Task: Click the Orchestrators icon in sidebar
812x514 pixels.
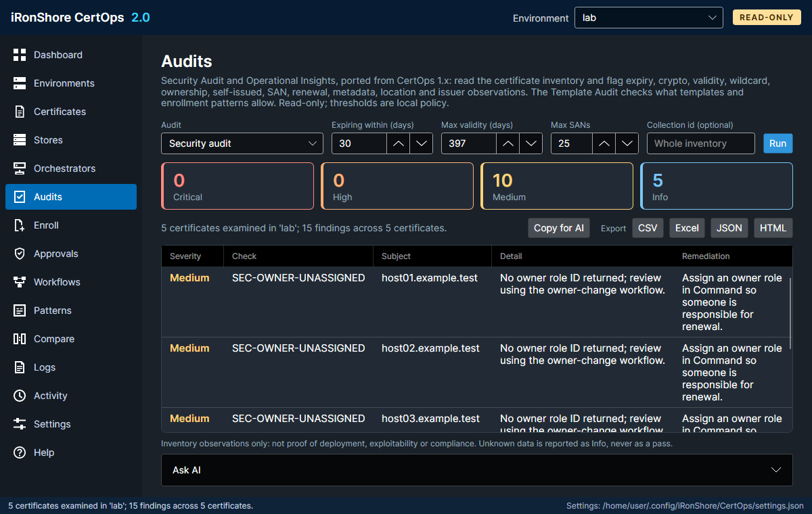Action: (20, 168)
